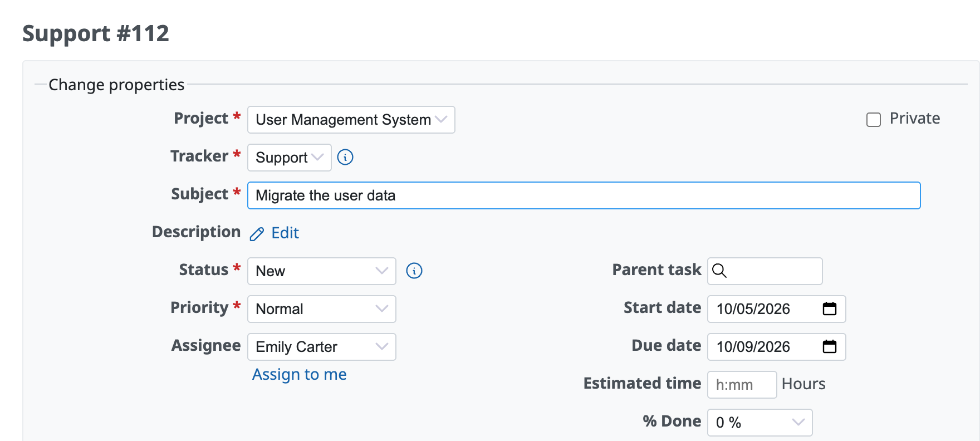The height and width of the screenshot is (441, 980).
Task: Click the Parent task search field
Action: tap(765, 271)
